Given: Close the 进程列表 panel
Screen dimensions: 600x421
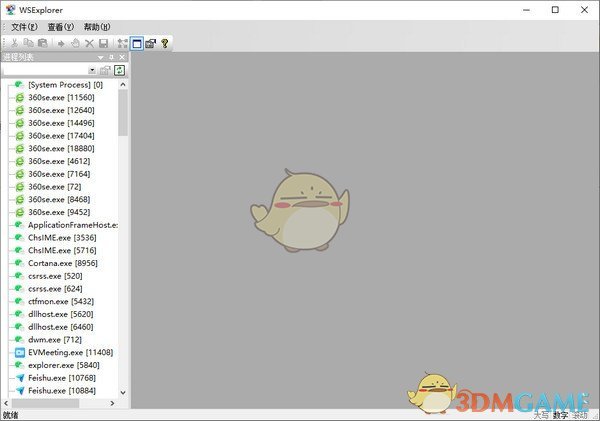Looking at the screenshot, I should coord(122,57).
